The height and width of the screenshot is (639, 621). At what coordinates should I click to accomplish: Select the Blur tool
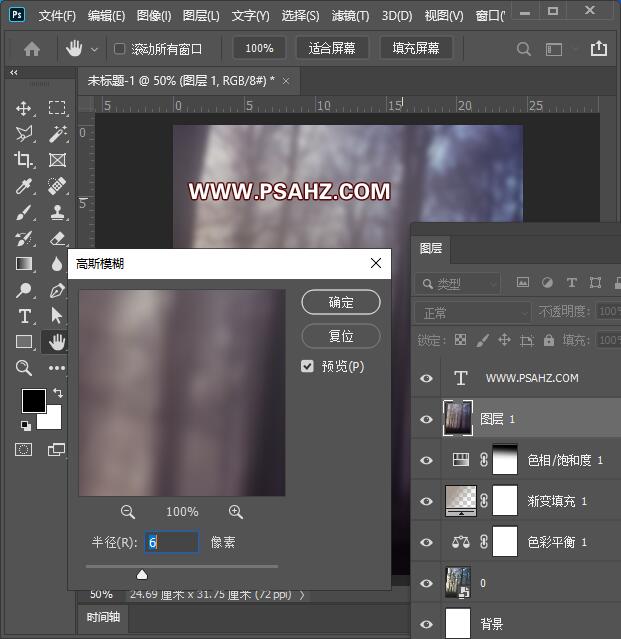click(x=57, y=264)
